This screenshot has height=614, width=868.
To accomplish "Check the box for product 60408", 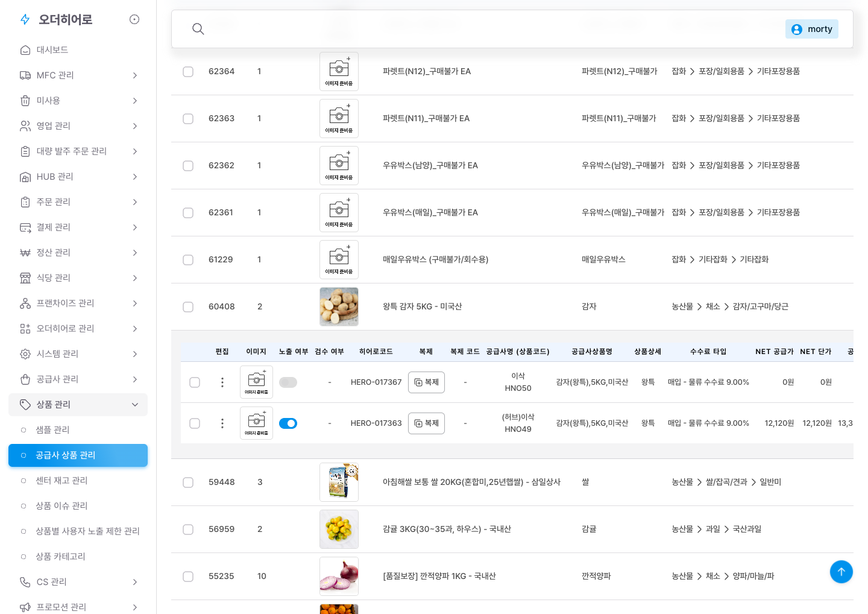I will point(188,307).
